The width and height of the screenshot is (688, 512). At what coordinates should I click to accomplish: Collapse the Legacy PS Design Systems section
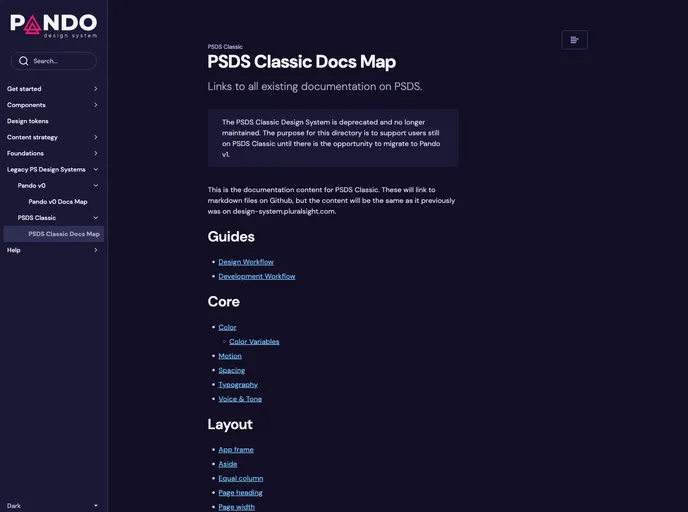tap(96, 169)
